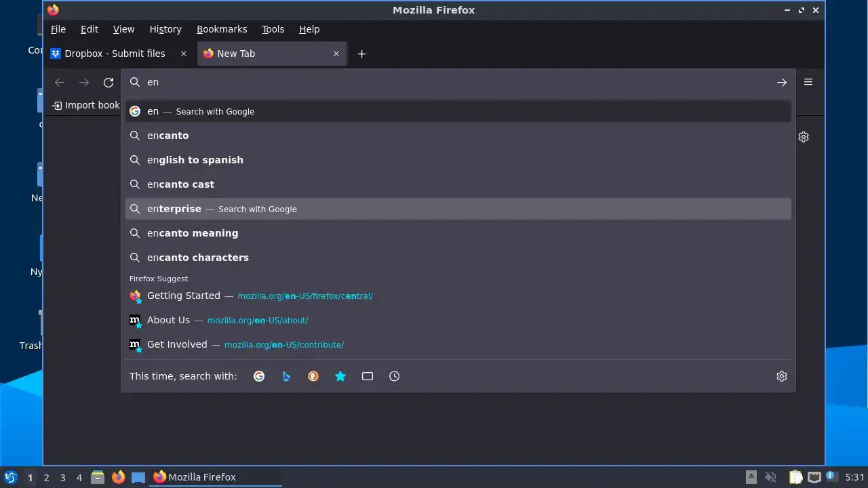Screen dimensions: 868x488
Task: Select 'en — Search with Google' suggestion
Action: pos(458,111)
